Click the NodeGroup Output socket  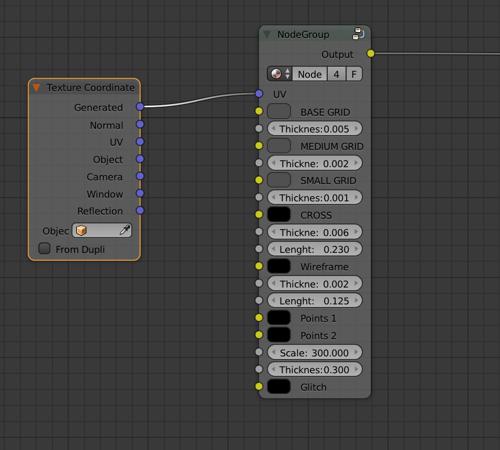371,53
